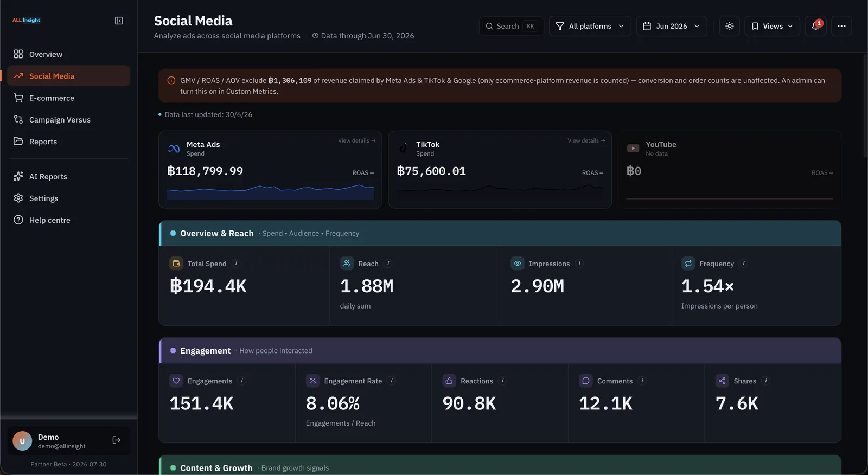Image resolution: width=868 pixels, height=475 pixels.
Task: Click the Total Spend wallet icon
Action: point(176,264)
